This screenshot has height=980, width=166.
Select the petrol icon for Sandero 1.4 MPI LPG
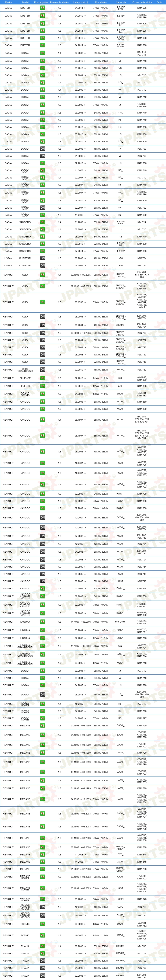pyautogui.click(x=43, y=222)
